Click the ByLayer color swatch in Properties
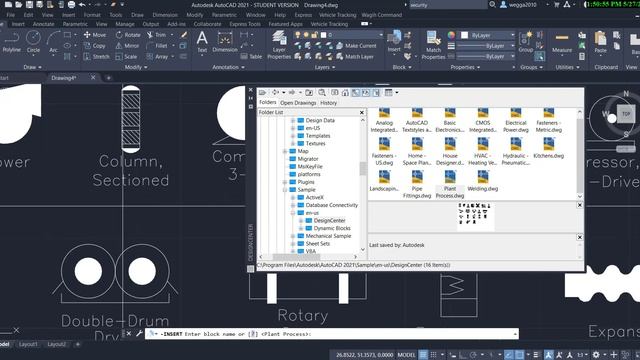640x360 pixels. click(464, 36)
